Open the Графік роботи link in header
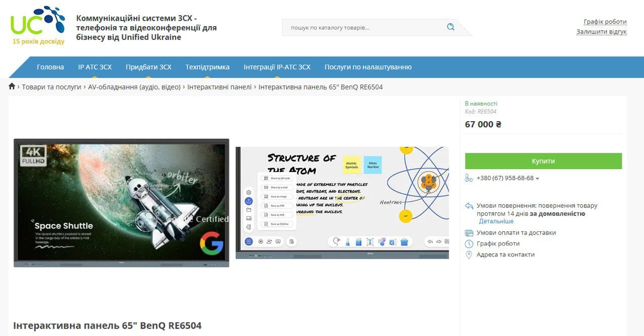Screen dimensions: 644x336 (605, 22)
